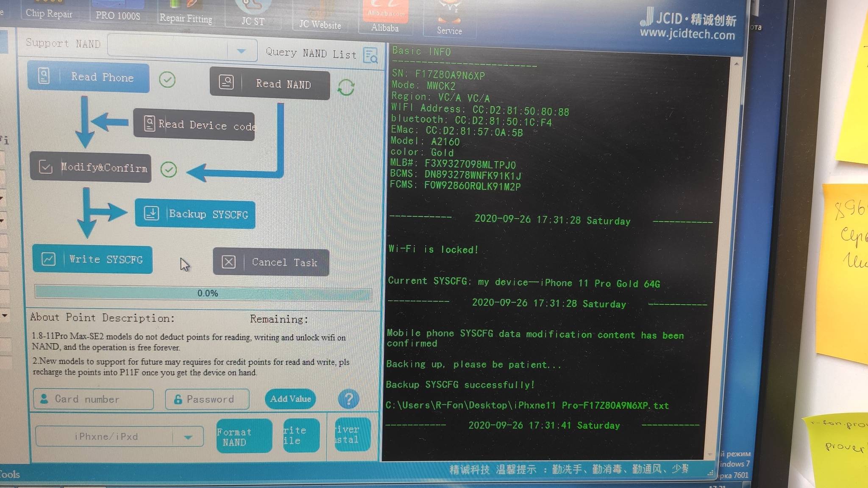Click the Modify&Confirm button

pyautogui.click(x=91, y=168)
